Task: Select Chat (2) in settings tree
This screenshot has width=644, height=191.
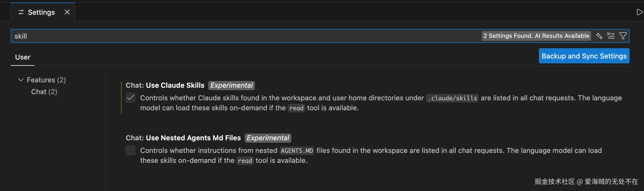Action: tap(44, 92)
